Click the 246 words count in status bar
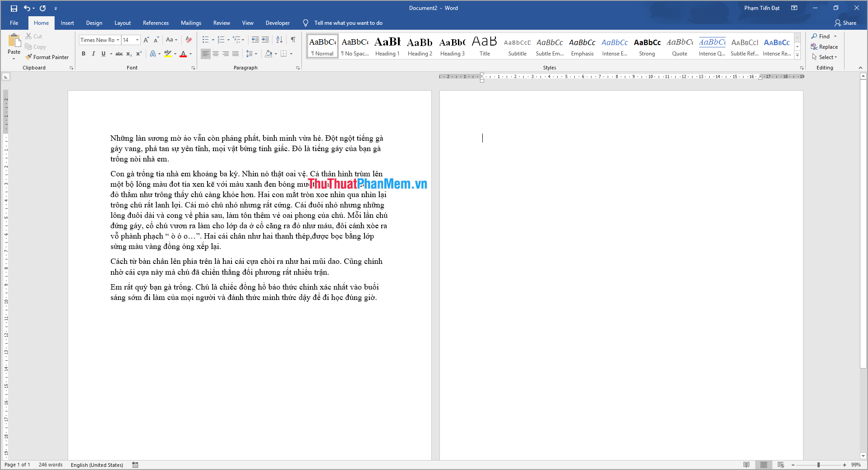 (x=51, y=465)
